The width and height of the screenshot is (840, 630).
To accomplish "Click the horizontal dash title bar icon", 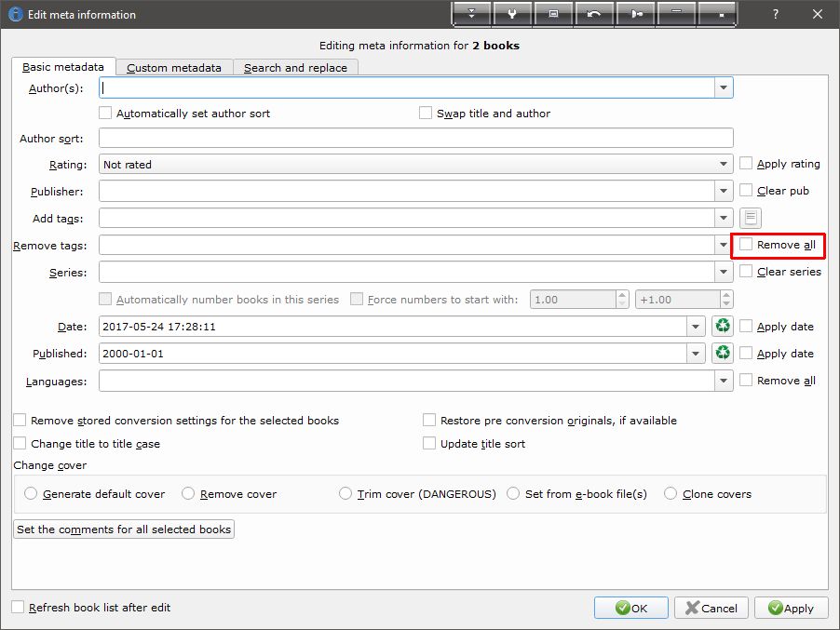I will pyautogui.click(x=677, y=14).
